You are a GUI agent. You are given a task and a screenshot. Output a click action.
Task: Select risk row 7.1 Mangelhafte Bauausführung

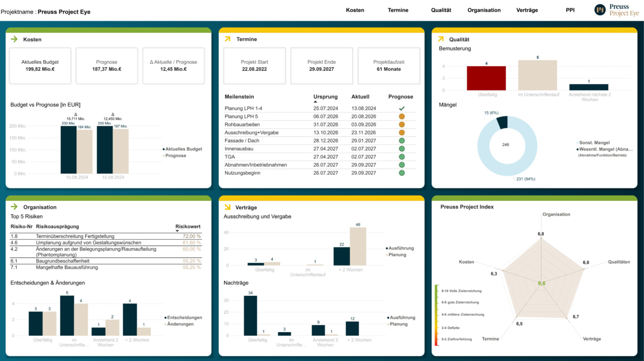coord(106,267)
